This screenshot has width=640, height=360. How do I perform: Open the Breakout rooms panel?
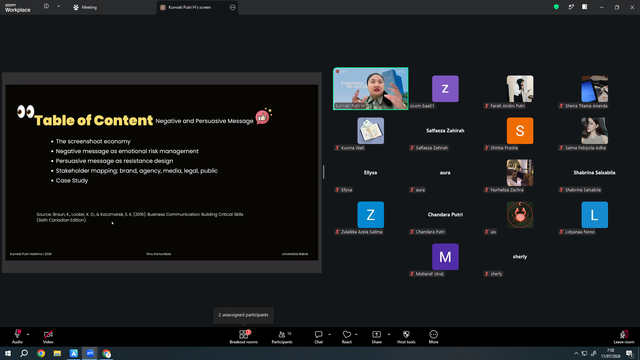[243, 337]
